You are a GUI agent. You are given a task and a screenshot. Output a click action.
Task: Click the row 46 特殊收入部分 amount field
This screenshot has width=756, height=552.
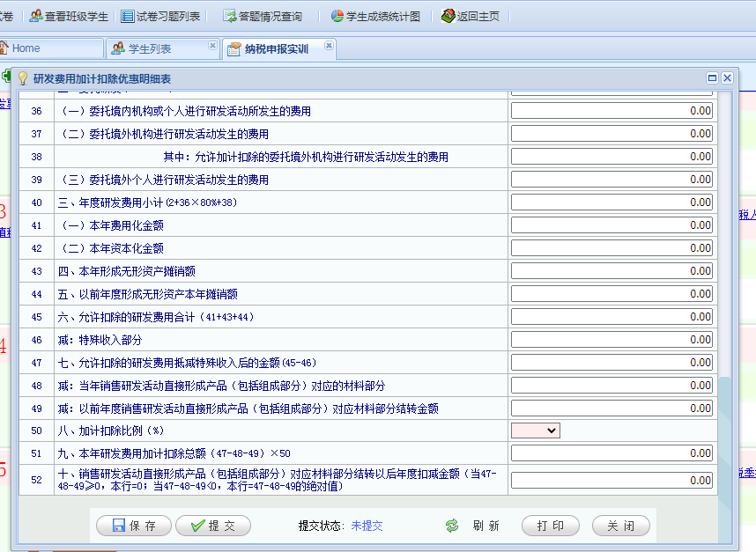click(x=611, y=340)
